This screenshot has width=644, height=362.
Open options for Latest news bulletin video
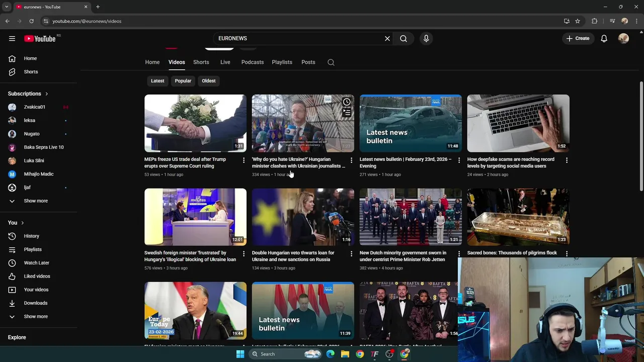pyautogui.click(x=459, y=160)
